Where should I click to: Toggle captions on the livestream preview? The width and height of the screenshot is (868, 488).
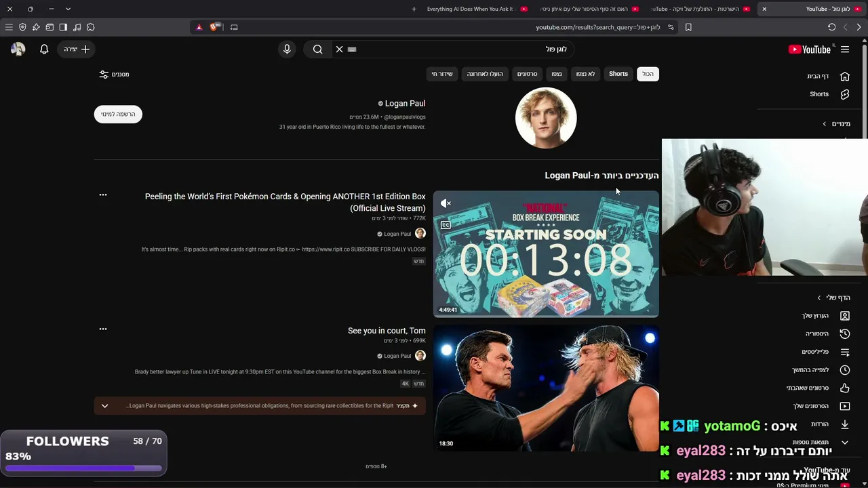446,225
